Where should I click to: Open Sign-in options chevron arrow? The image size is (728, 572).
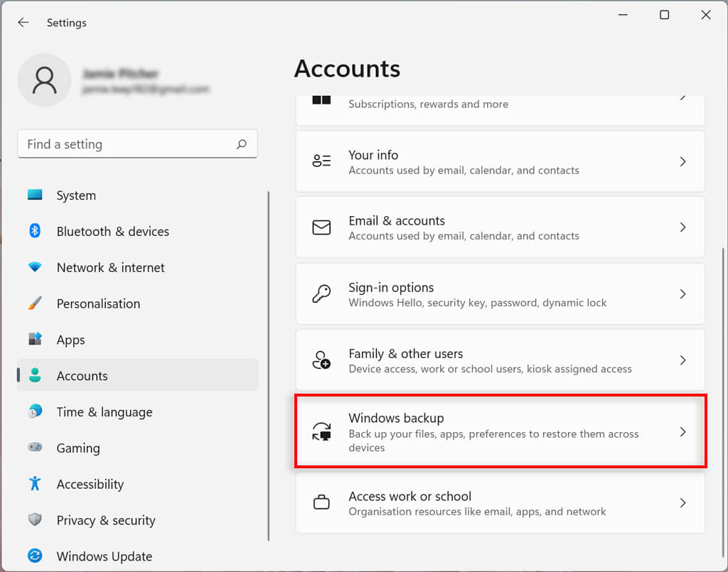click(x=682, y=294)
